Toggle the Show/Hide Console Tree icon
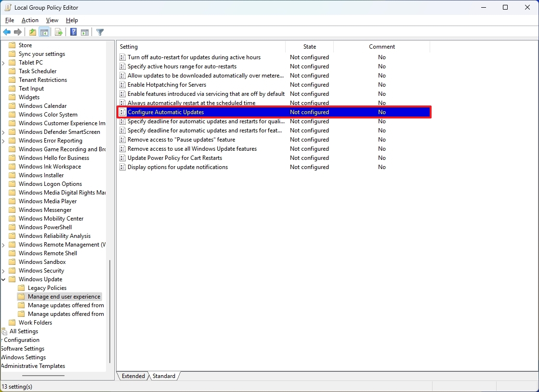The height and width of the screenshot is (392, 539). coord(44,32)
